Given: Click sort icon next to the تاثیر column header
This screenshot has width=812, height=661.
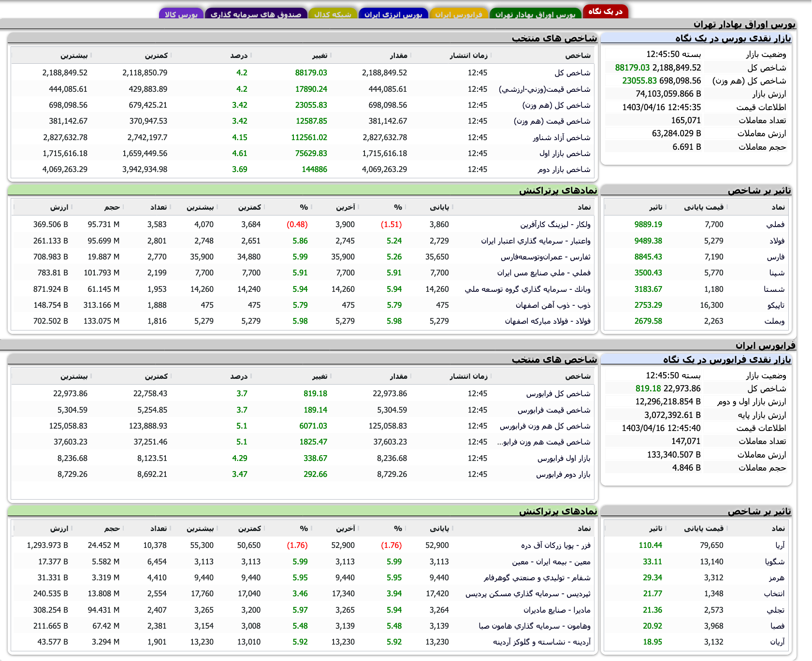Looking at the screenshot, I should [x=667, y=206].
